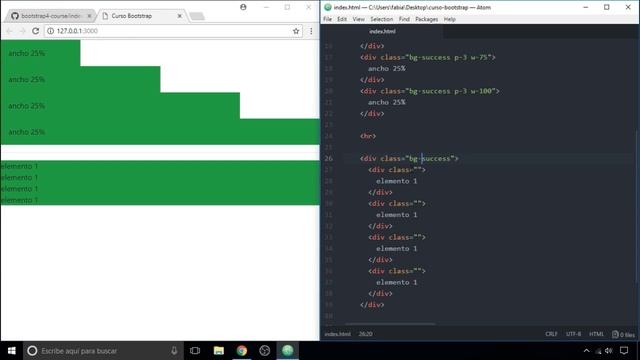Go back in Chrome browser
Screen dimensions: 640x360
[9, 31]
